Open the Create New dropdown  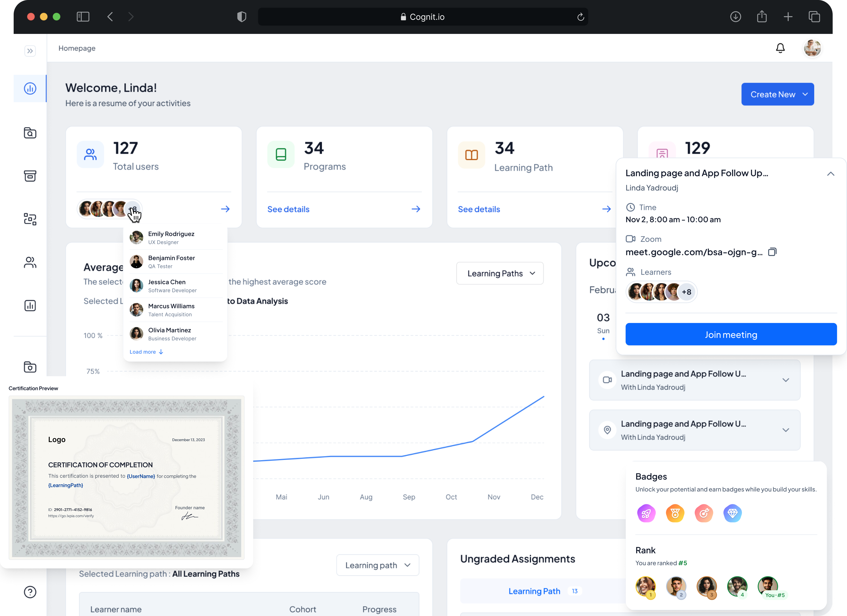tap(778, 94)
